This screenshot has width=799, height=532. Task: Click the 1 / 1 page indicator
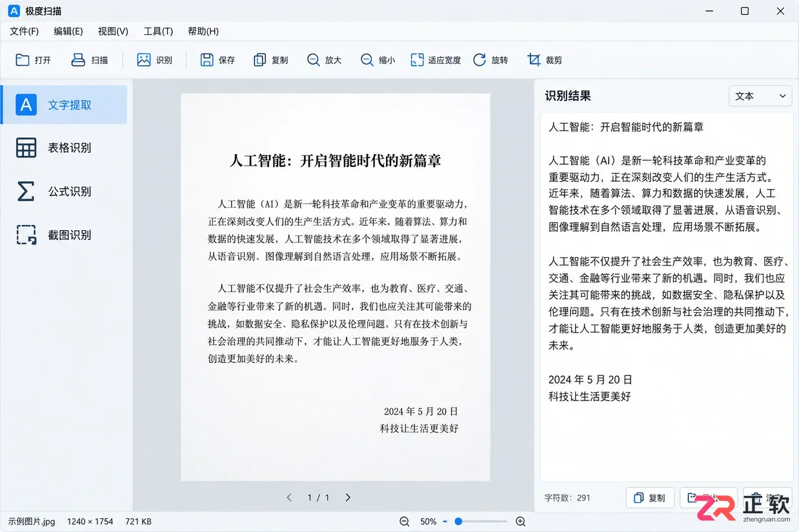click(x=318, y=497)
